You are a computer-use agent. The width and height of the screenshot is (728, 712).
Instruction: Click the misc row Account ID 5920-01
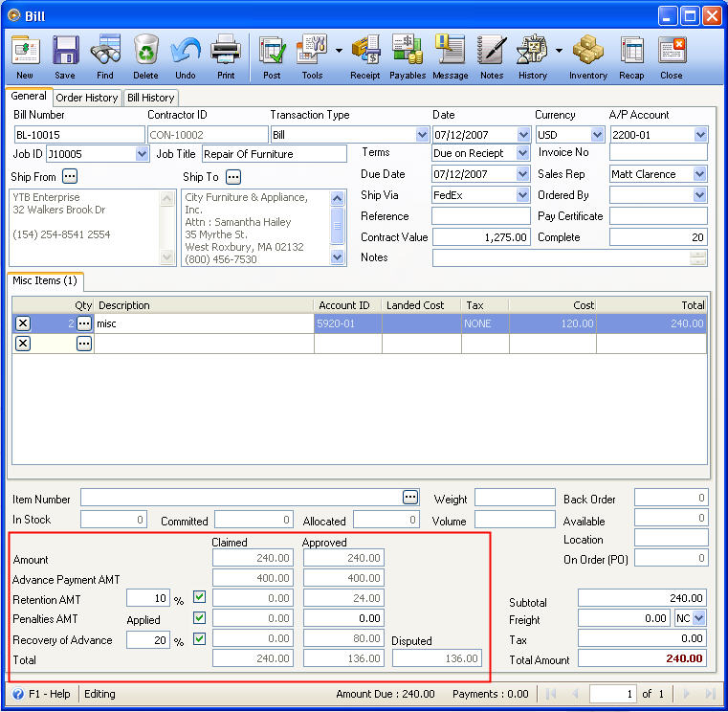pos(348,323)
